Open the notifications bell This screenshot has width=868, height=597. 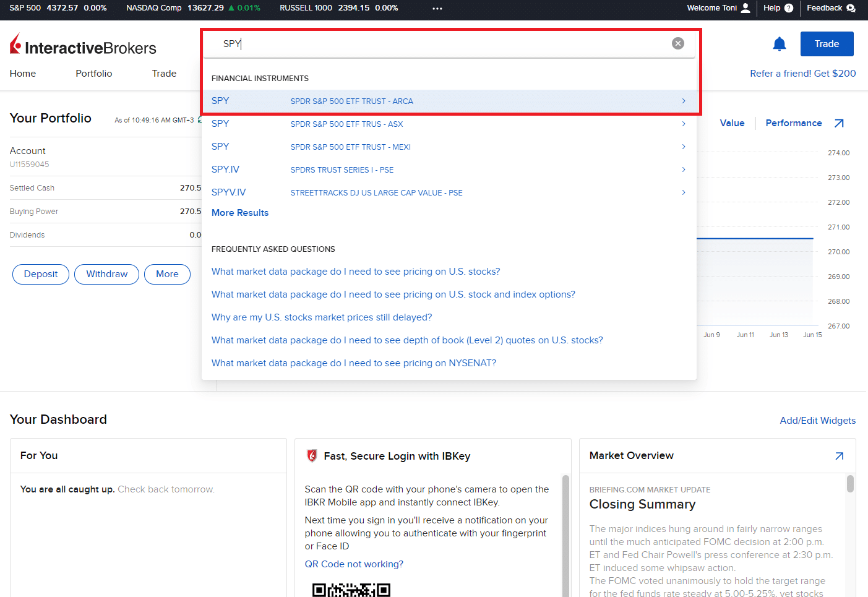(780, 44)
